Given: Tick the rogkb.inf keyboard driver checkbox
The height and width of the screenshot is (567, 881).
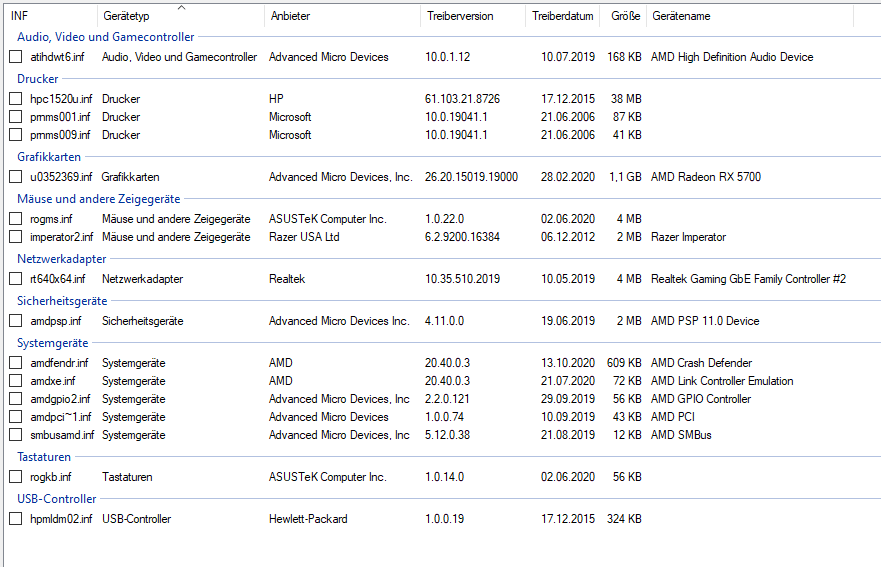Looking at the screenshot, I should pyautogui.click(x=16, y=477).
